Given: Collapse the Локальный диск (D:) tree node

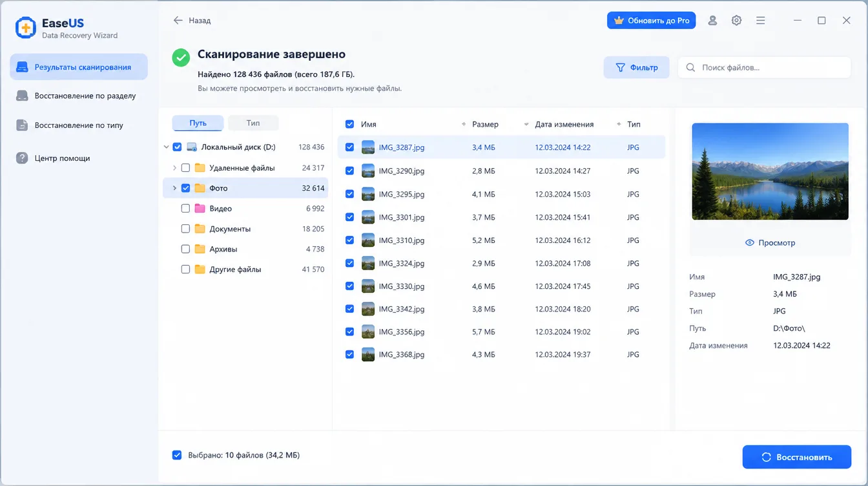Looking at the screenshot, I should point(167,147).
